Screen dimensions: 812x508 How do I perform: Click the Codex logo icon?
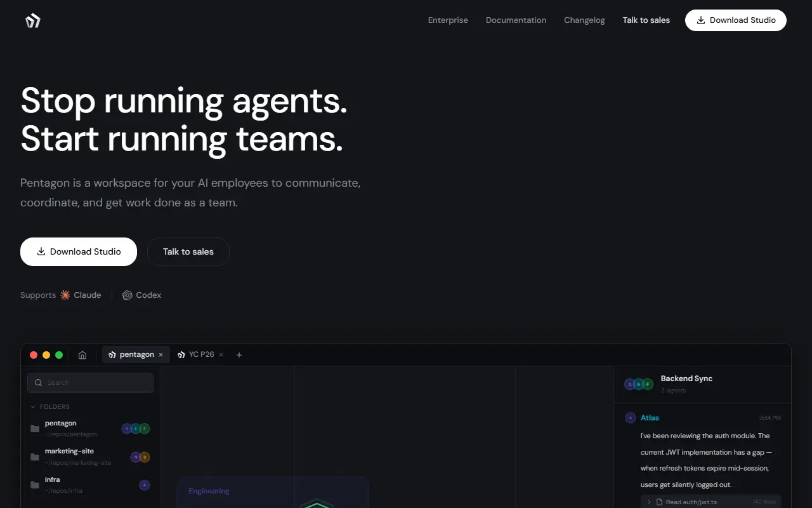(128, 295)
